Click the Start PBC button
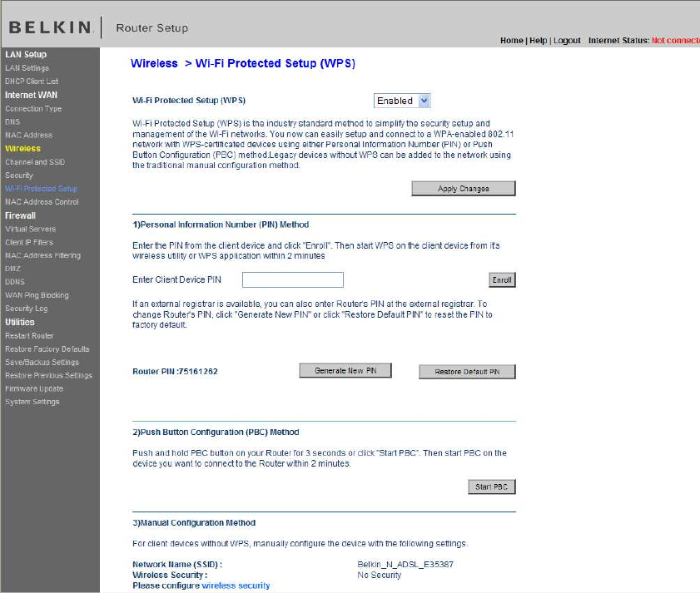The height and width of the screenshot is (593, 700). tap(492, 487)
